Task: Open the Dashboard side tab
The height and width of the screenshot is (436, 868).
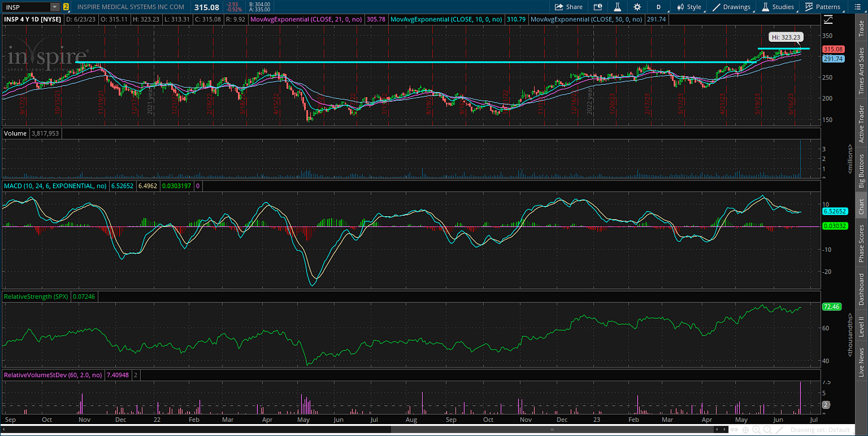Action: coord(861,289)
